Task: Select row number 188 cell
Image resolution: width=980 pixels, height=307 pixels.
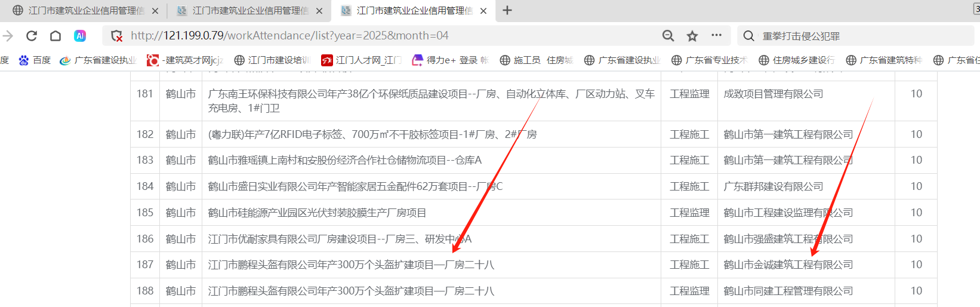Action: pyautogui.click(x=145, y=291)
